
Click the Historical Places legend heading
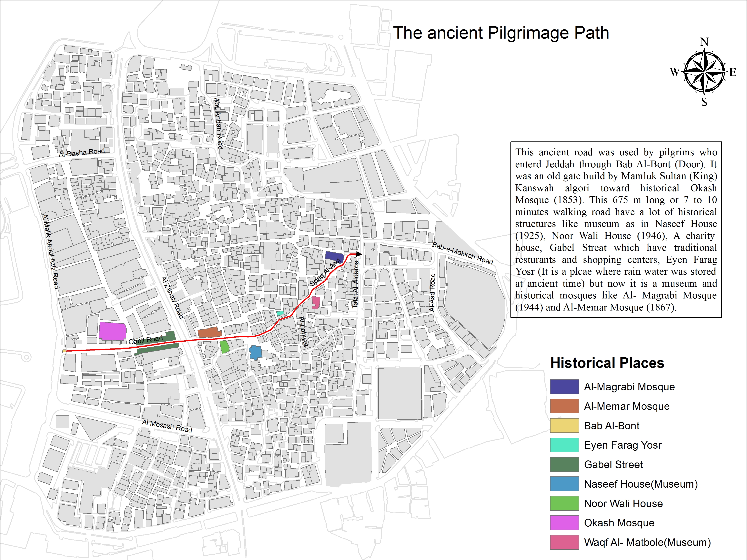[x=607, y=363]
